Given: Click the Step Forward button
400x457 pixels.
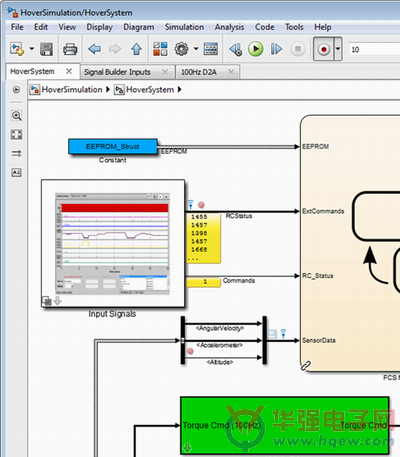Looking at the screenshot, I should [x=276, y=49].
